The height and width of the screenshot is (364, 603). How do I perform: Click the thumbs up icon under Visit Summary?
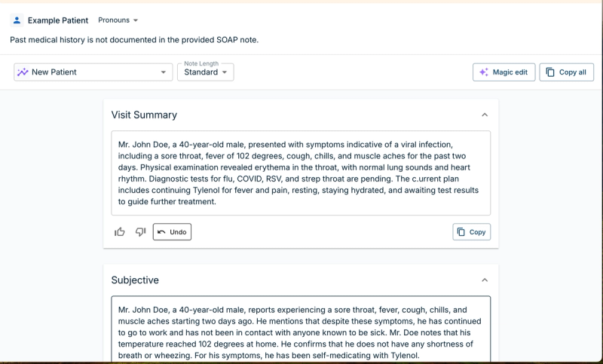120,232
